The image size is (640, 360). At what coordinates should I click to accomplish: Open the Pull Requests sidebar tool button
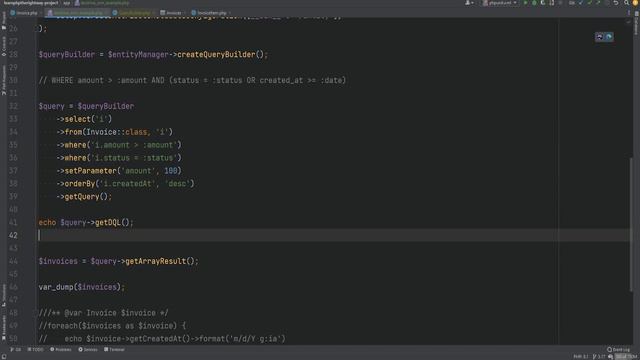(x=4, y=80)
